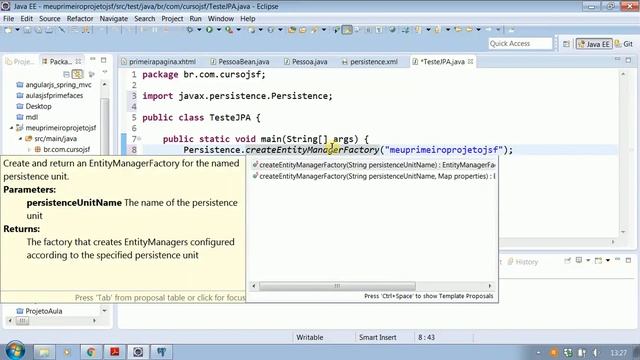
Task: Switch to the Java EE perspective
Action: tap(594, 44)
